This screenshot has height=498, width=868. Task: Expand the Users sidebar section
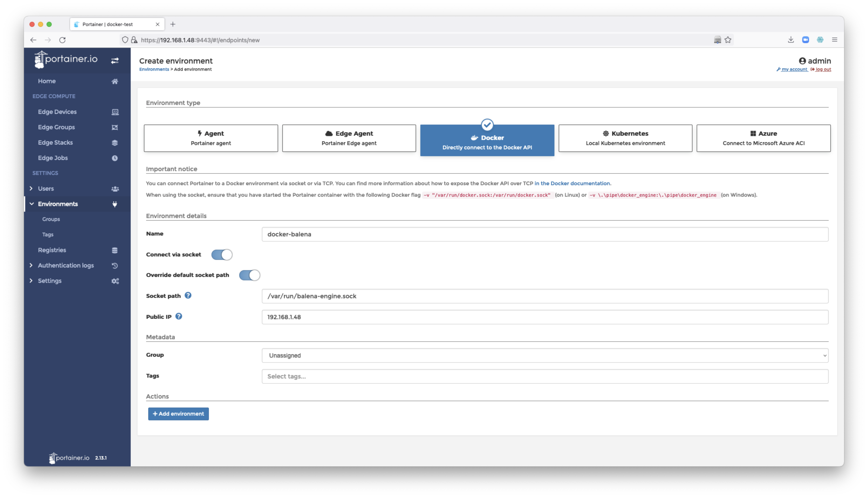tap(46, 188)
